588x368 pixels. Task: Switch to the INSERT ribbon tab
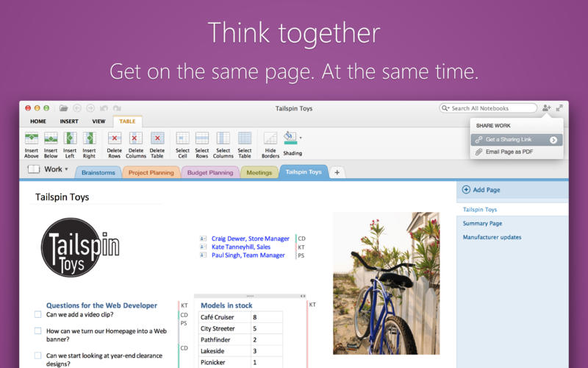[x=69, y=121]
